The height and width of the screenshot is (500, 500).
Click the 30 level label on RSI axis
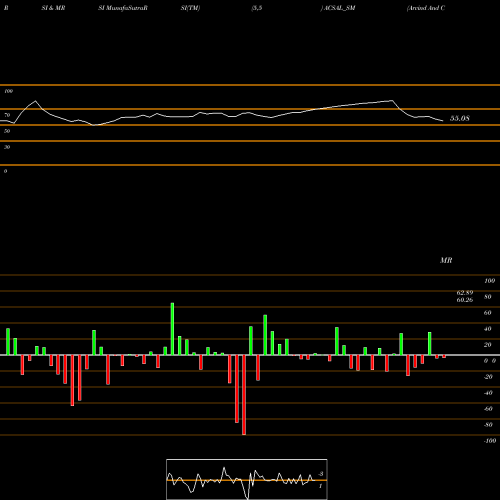point(7,147)
